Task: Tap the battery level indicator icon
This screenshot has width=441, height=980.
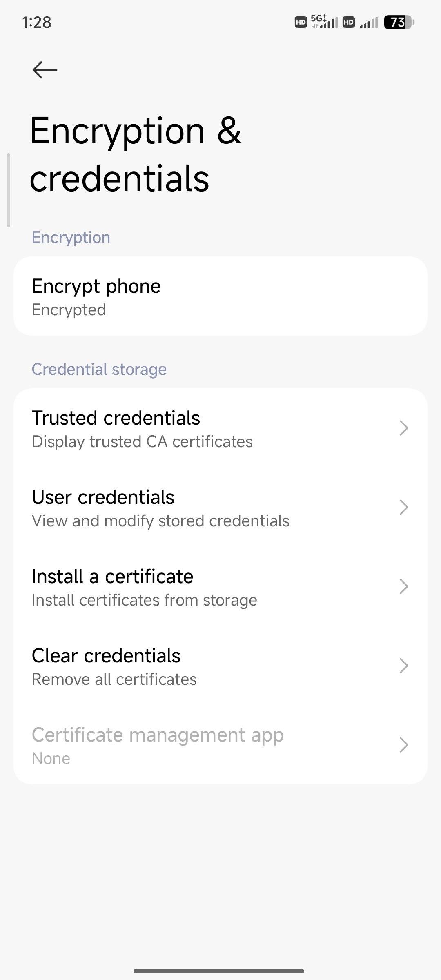Action: 399,22
